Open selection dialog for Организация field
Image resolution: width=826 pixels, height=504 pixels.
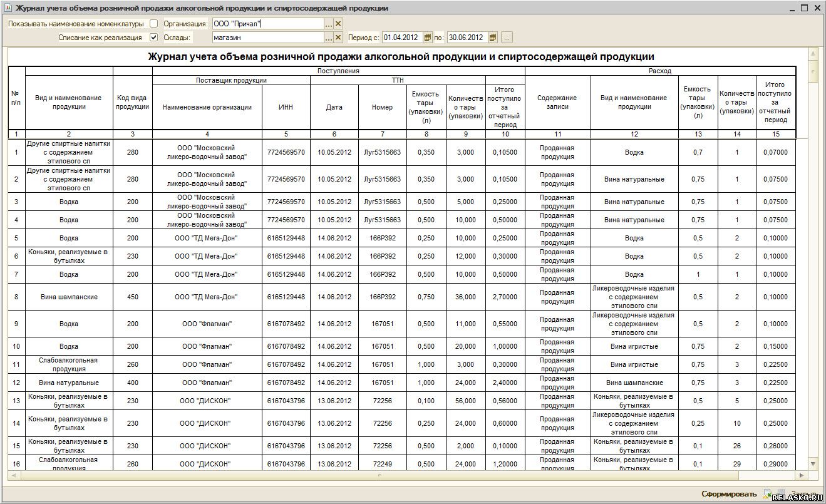[x=329, y=23]
